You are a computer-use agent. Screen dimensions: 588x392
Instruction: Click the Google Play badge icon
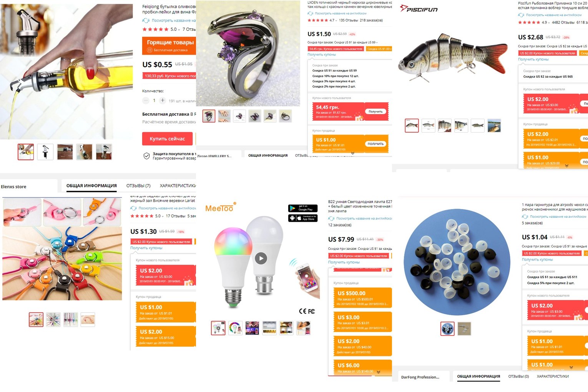[x=303, y=208]
